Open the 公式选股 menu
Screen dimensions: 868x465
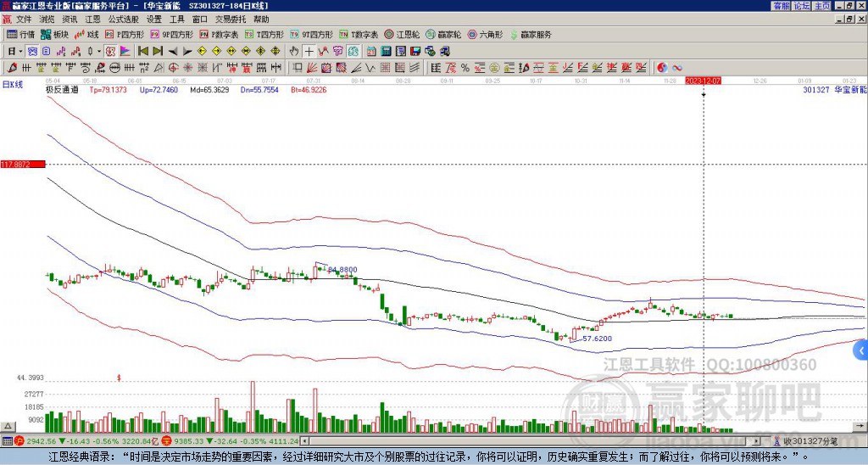click(x=124, y=20)
